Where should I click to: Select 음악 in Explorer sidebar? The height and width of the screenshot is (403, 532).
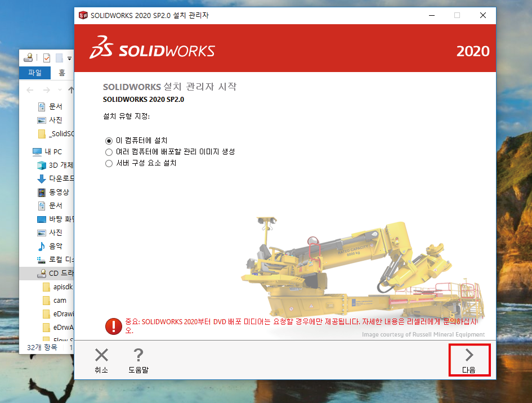tap(50, 247)
